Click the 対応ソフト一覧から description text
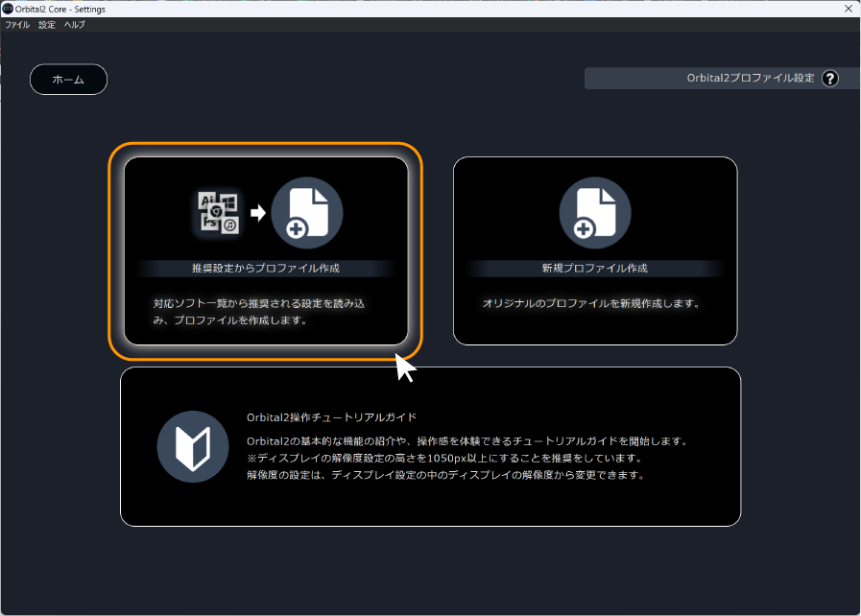This screenshot has width=861, height=616. tap(258, 312)
